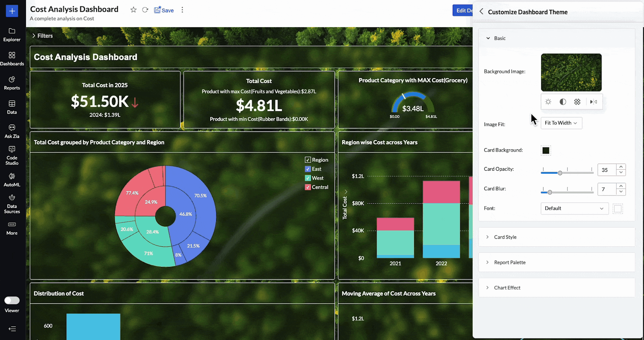This screenshot has height=340, width=644.
Task: Click the flip image icon
Action: (x=594, y=102)
